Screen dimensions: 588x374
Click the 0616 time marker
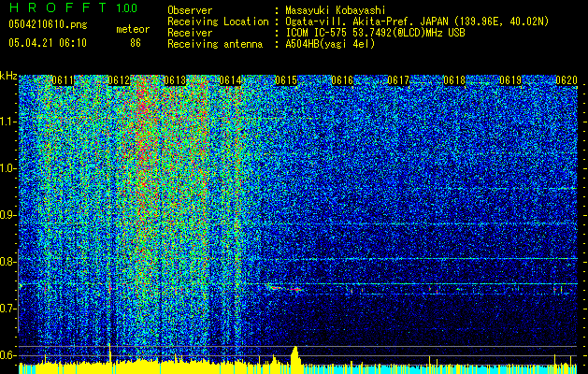tap(342, 80)
